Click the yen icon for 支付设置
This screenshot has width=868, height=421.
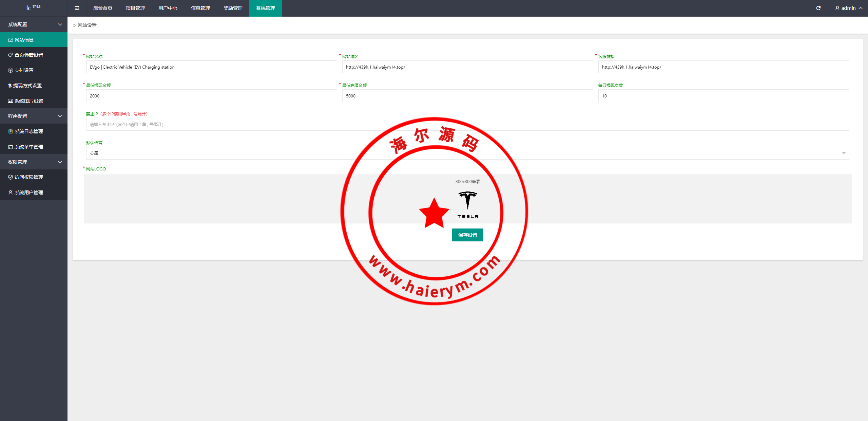click(x=11, y=70)
